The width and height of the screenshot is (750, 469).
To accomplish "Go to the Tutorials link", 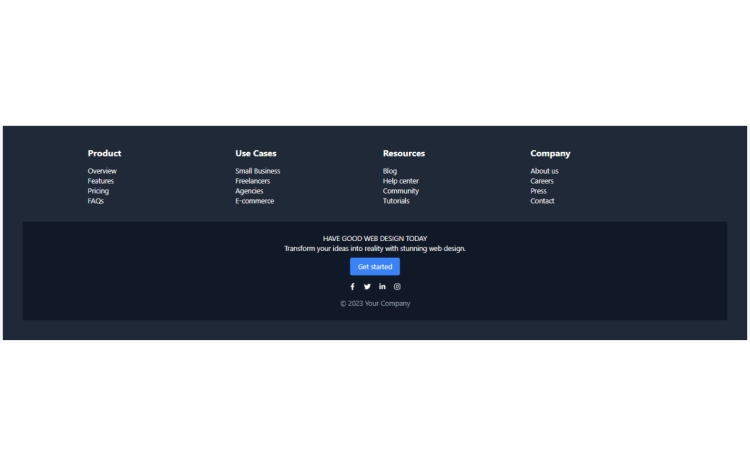I will tap(396, 201).
